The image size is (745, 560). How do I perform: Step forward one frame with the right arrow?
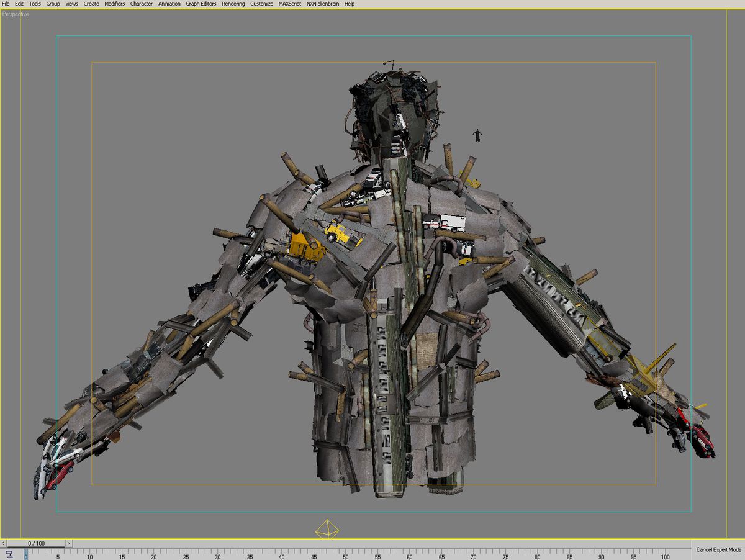click(x=69, y=543)
